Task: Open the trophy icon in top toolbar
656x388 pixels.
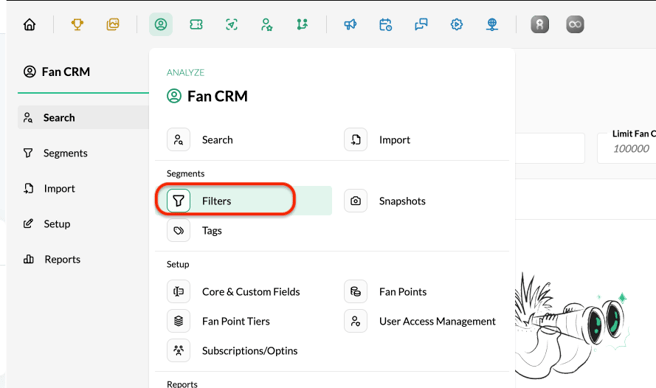Action: tap(77, 24)
